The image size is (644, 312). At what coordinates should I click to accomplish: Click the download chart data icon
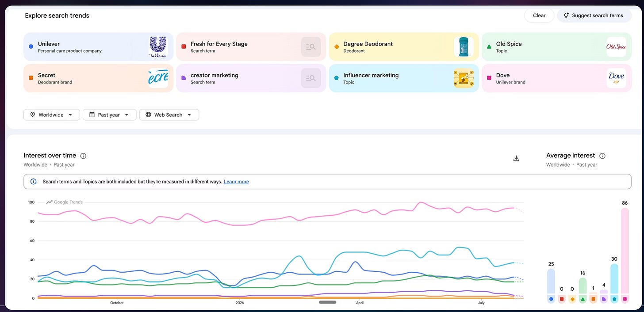coord(516,158)
